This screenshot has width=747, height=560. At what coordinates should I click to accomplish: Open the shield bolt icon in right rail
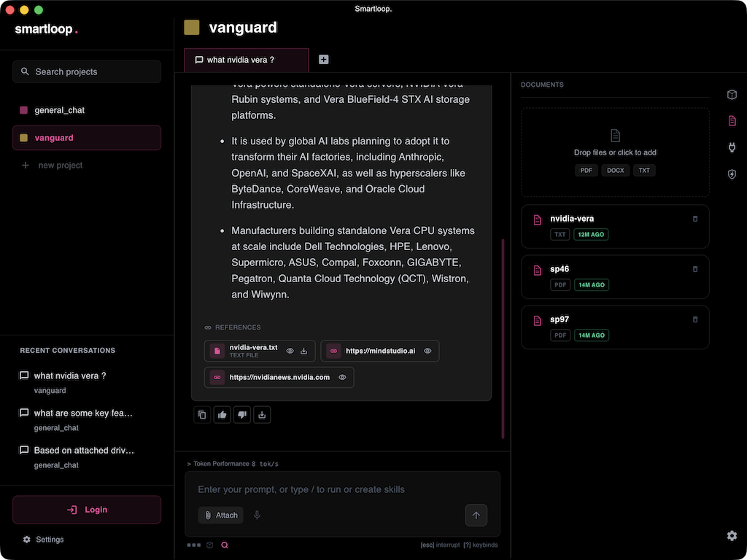pos(732,174)
